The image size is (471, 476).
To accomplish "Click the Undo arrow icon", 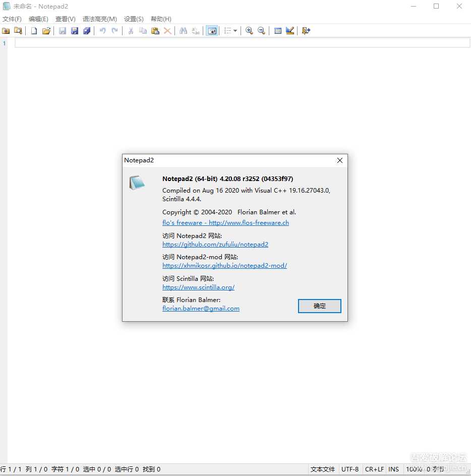I will click(x=103, y=31).
